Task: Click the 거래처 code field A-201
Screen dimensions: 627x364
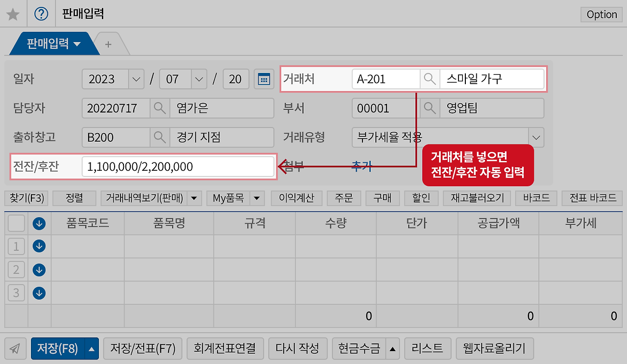Action: click(x=386, y=79)
